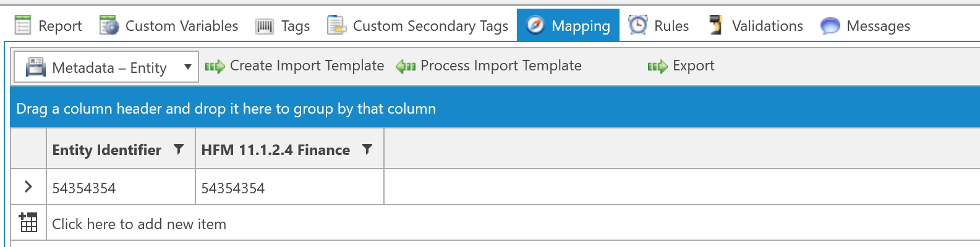
Task: Open filter for HFM 11.1.2.4 Finance column
Action: coord(367,149)
